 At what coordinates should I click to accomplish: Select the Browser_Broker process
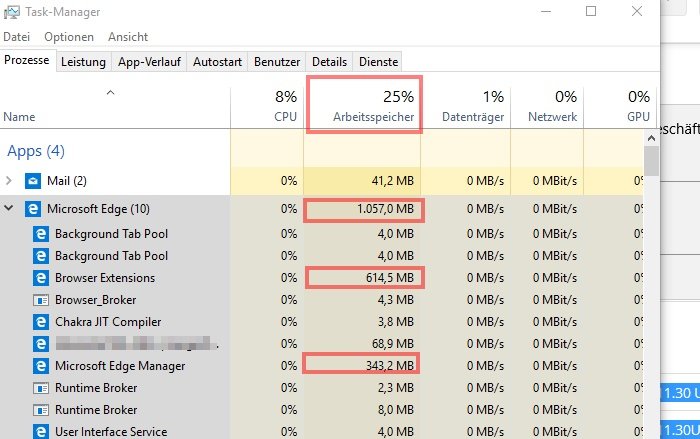[321, 300]
